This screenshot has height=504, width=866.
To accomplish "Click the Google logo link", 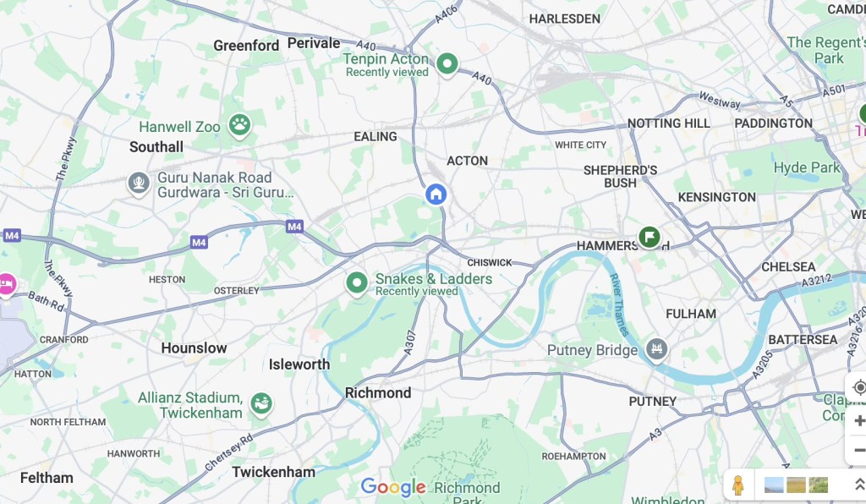I will [393, 487].
